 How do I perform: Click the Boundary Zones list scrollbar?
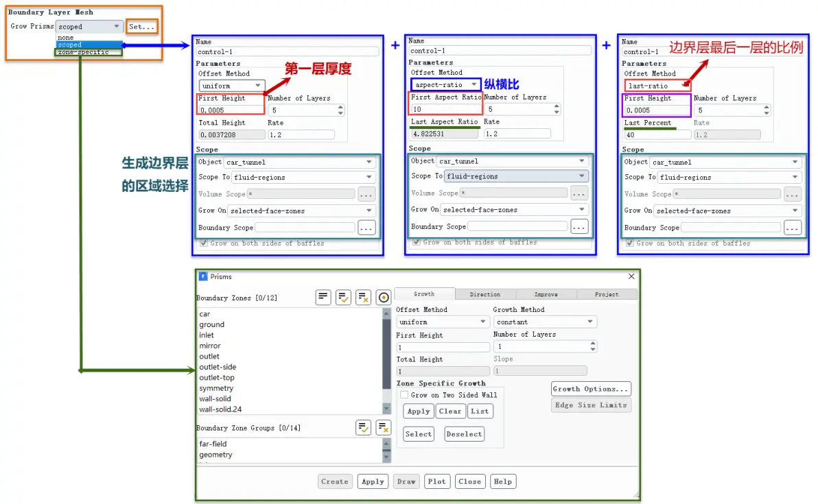coord(386,360)
